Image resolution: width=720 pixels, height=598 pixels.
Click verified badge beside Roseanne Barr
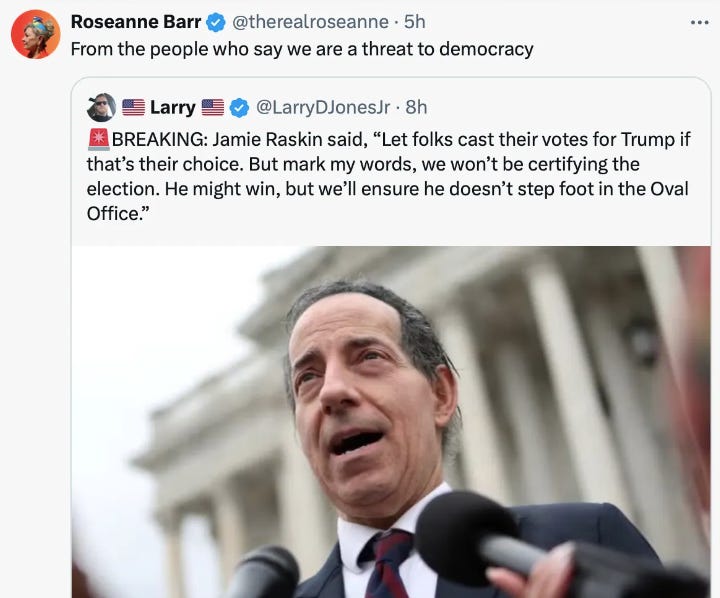pos(216,22)
